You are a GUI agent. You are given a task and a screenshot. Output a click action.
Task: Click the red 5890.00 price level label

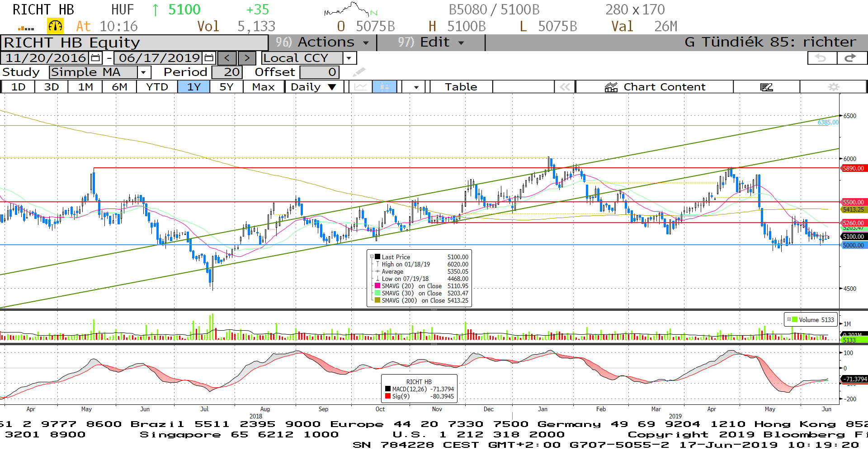coord(853,168)
